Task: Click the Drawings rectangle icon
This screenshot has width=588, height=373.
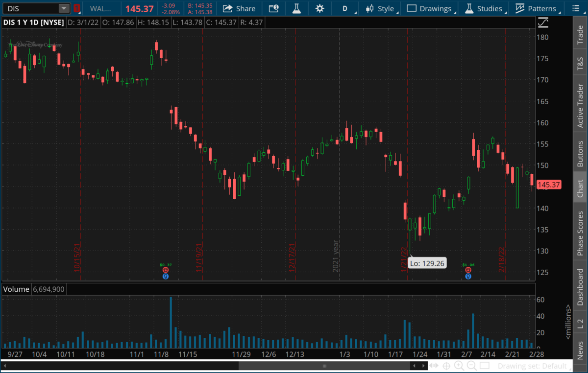Action: [412, 8]
